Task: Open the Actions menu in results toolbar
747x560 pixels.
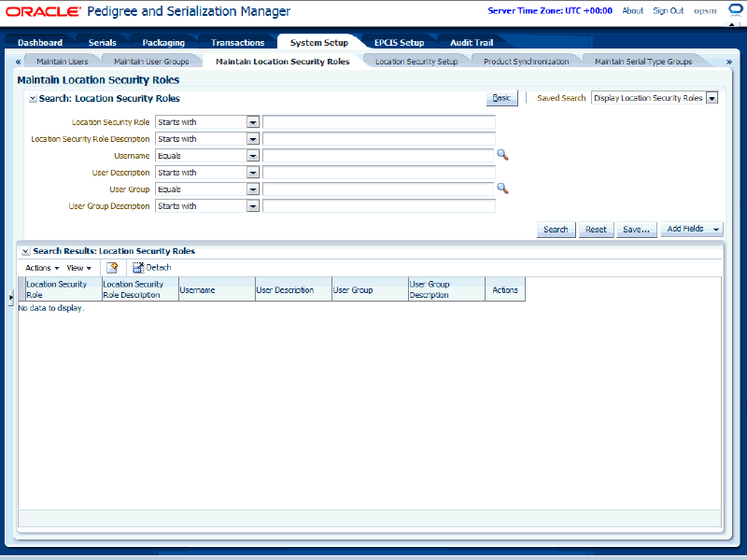Action: 42,268
